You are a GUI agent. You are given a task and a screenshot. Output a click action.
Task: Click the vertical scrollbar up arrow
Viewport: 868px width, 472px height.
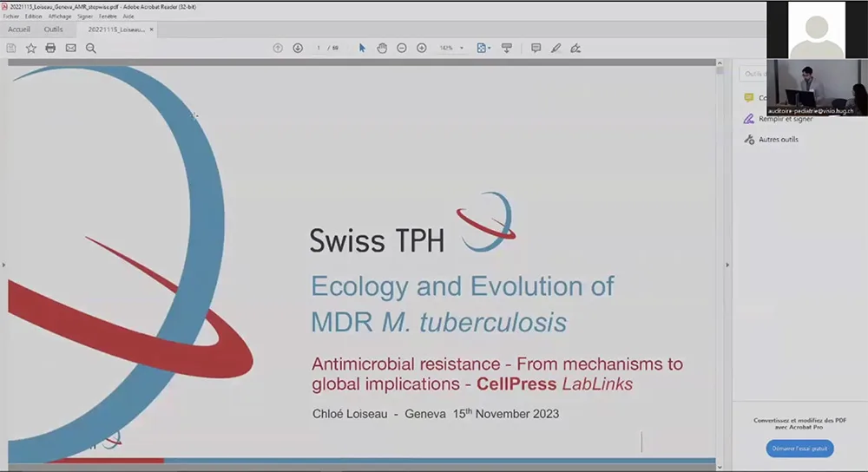pos(720,63)
